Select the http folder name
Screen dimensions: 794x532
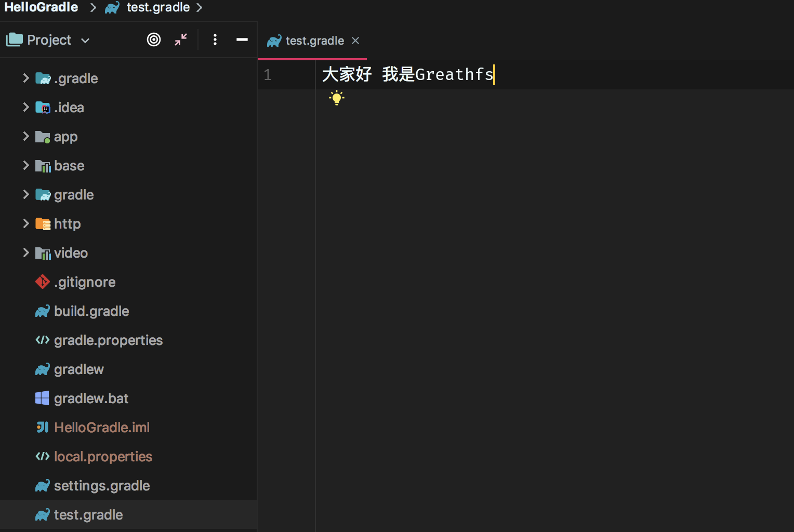pos(68,224)
